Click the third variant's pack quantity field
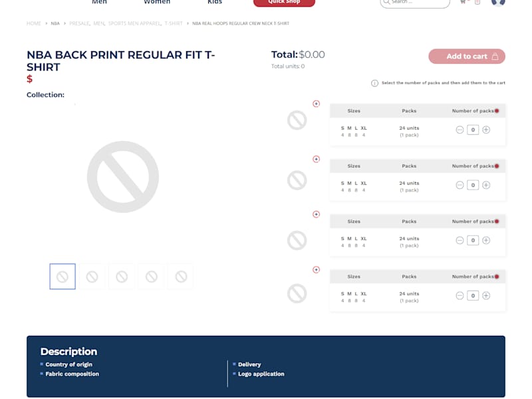Screen dimensions: 532x399 (473, 241)
